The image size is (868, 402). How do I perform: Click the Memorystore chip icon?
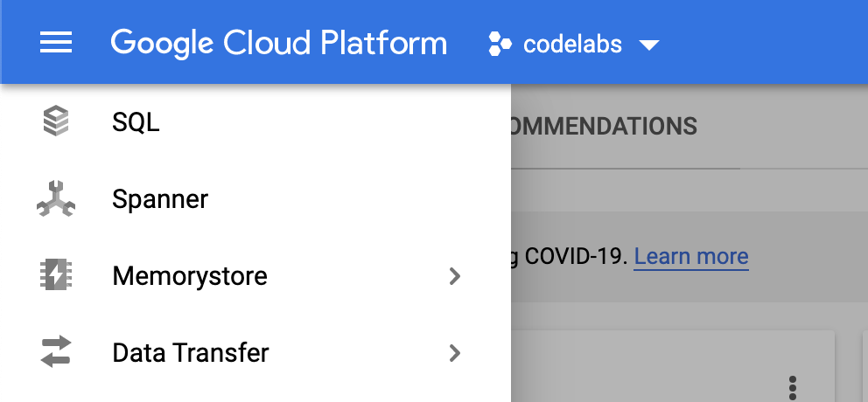(x=56, y=276)
